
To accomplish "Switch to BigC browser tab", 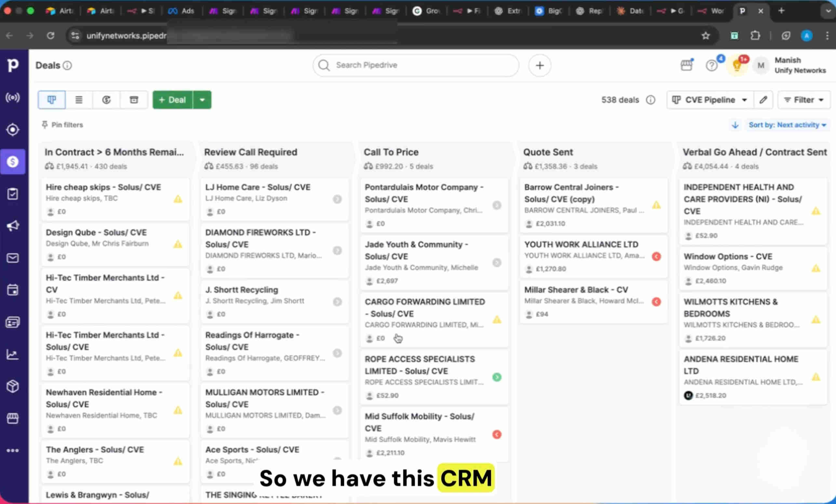I will 549,11.
